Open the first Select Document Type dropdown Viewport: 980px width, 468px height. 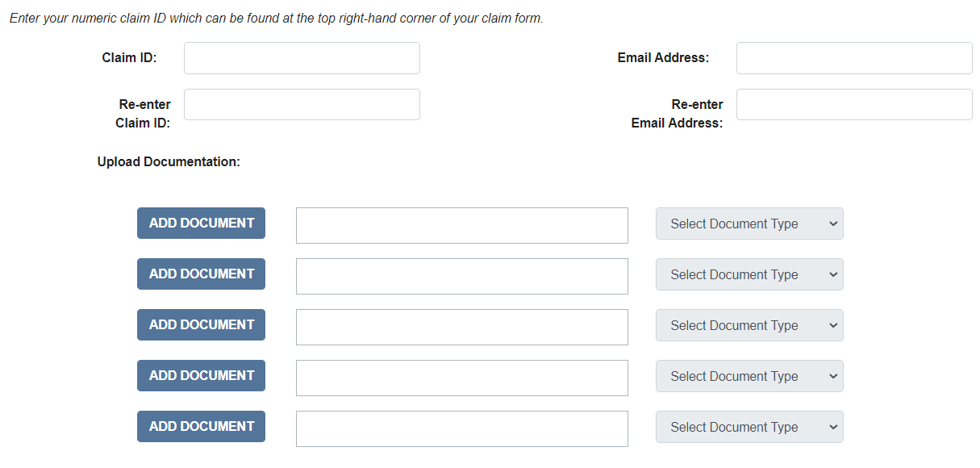pos(749,224)
